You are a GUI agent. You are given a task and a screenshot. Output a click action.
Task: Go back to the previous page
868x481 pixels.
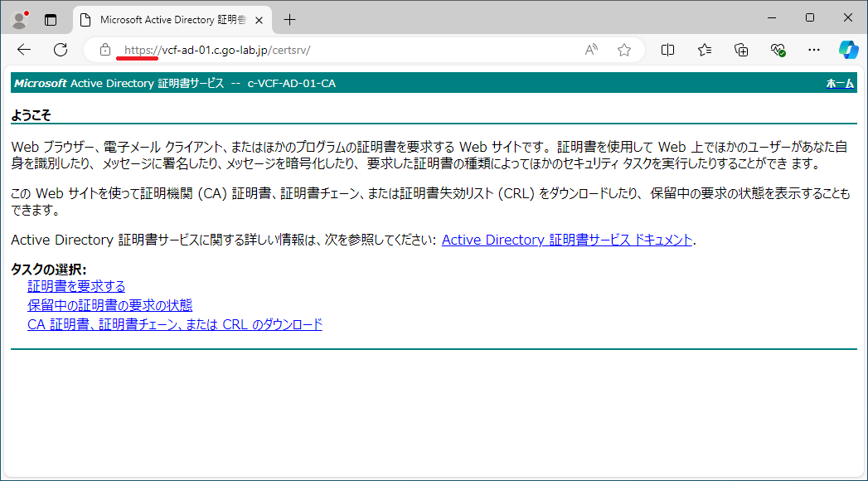pos(24,50)
